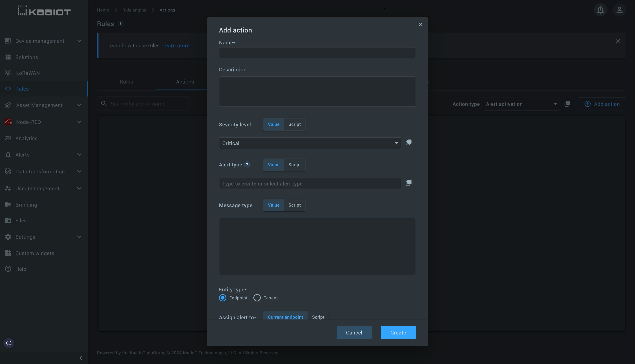Viewport: 635px width, 364px height.
Task: Click the notification bell icon
Action: click(x=600, y=9)
